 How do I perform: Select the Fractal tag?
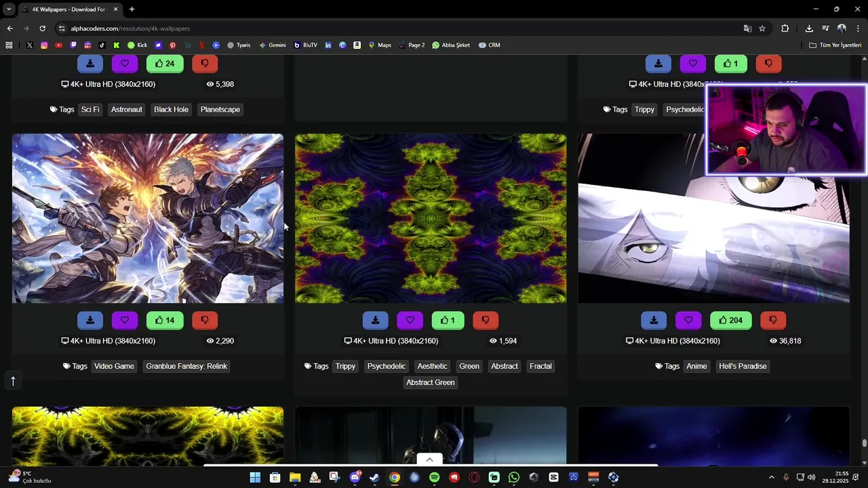point(540,366)
